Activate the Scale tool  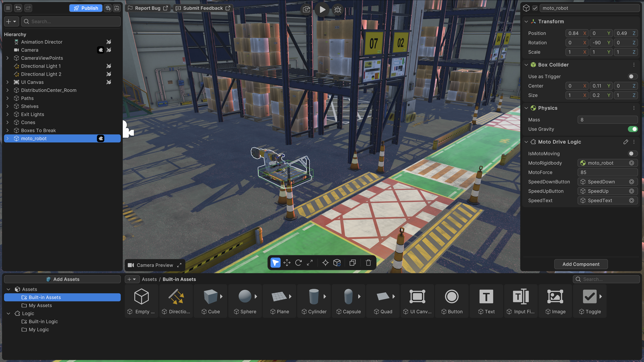310,263
